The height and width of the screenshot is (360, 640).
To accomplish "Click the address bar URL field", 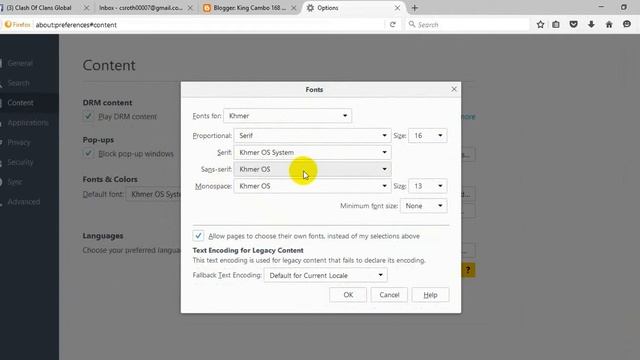I will (208, 25).
